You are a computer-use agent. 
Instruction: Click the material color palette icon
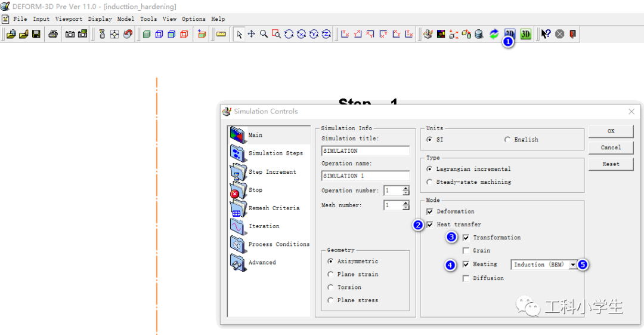(441, 34)
